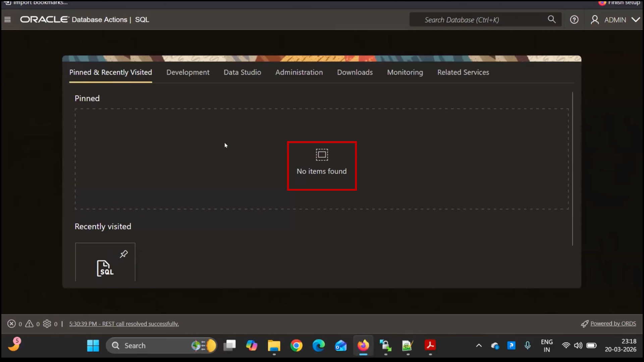
Task: Click the gear icon in the status bar
Action: point(47,323)
